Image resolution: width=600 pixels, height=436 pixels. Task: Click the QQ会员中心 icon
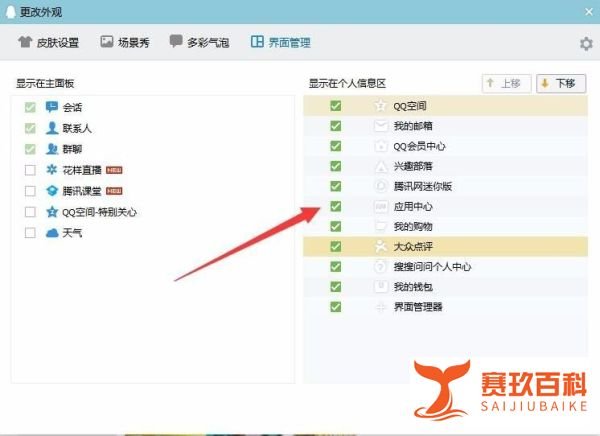380,146
